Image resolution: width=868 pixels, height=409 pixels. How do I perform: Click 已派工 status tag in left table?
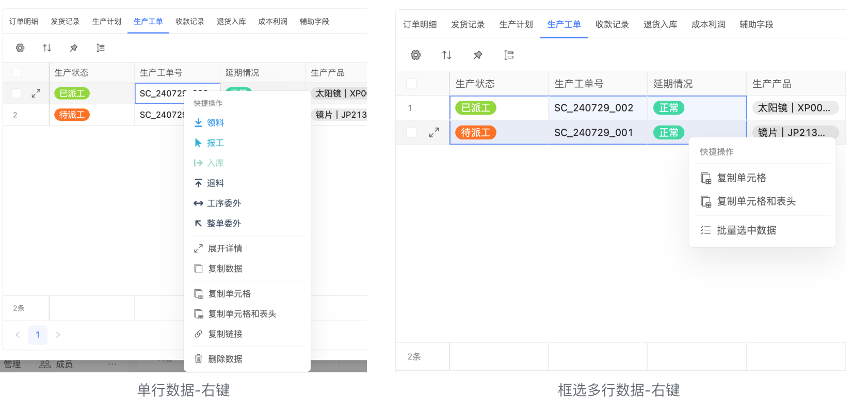point(72,93)
